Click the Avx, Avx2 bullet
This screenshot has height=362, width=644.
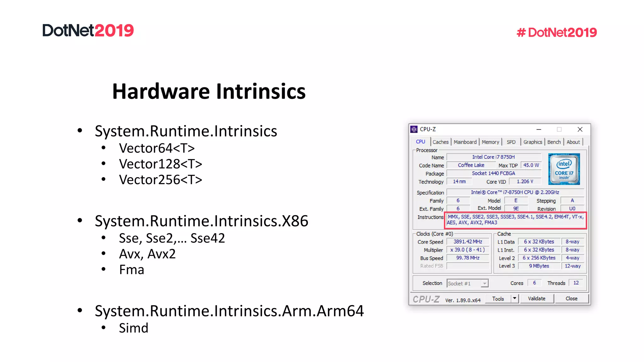(147, 254)
